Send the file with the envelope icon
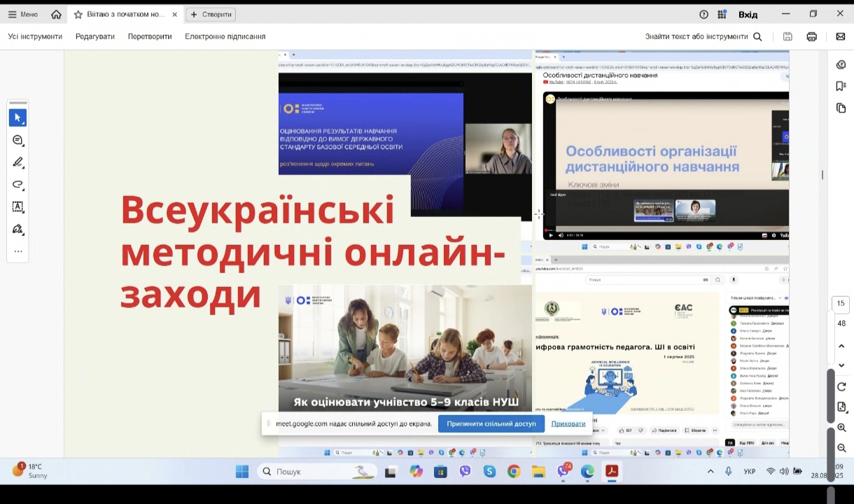Image resolution: width=854 pixels, height=504 pixels. 841,36
